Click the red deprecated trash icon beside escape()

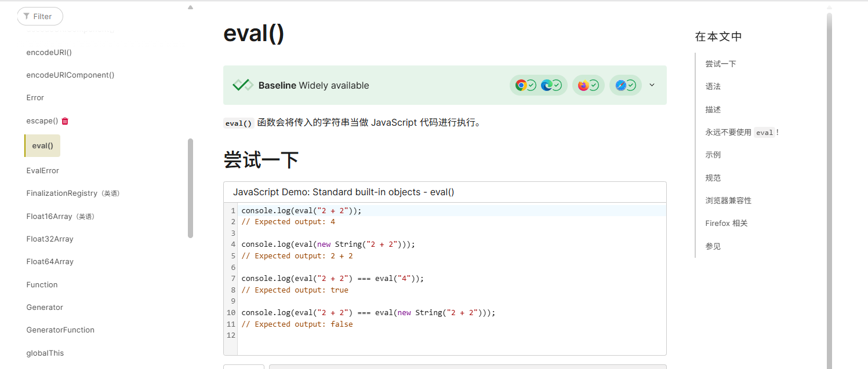pyautogui.click(x=65, y=121)
